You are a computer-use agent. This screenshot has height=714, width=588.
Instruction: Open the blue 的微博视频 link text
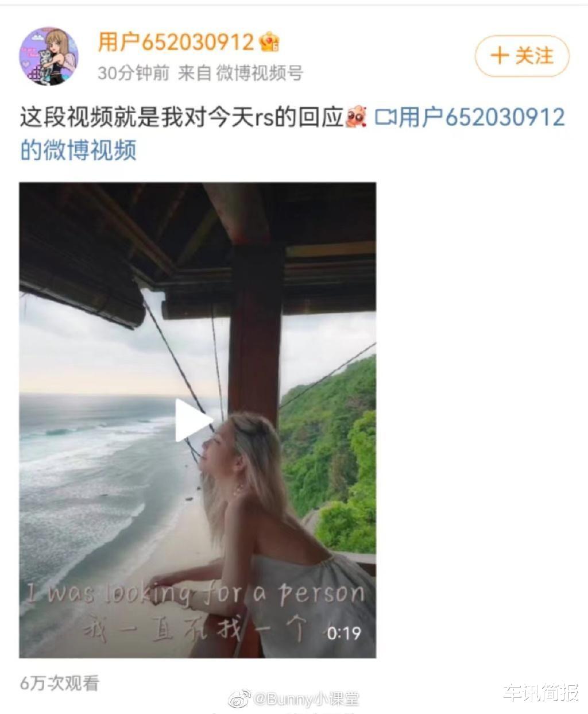pyautogui.click(x=79, y=150)
